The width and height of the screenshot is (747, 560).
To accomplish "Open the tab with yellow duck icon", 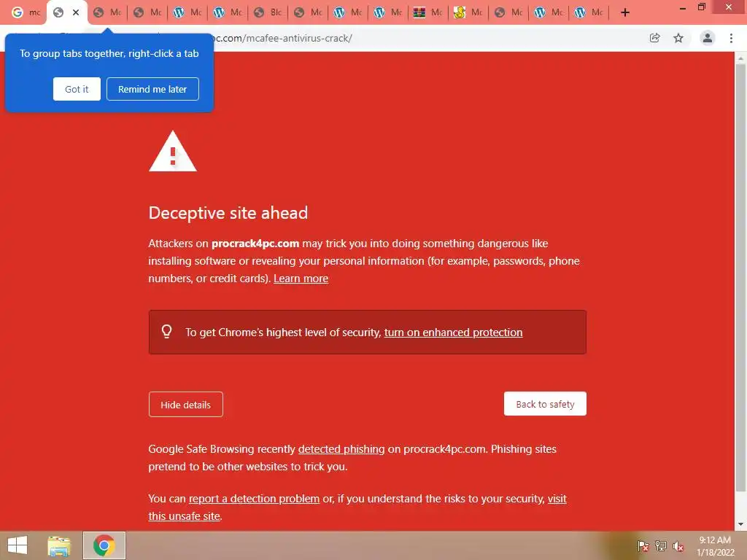I will click(468, 12).
